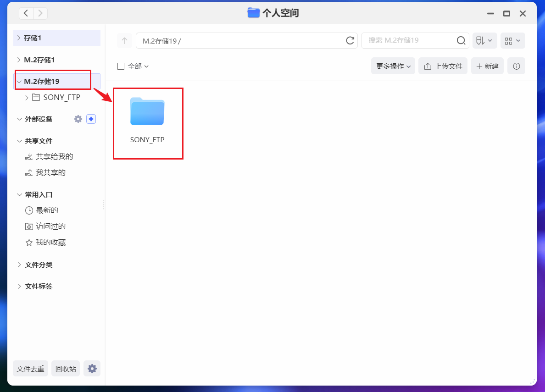Show folder info panel
Viewport: 545px width, 392px height.
coord(516,66)
